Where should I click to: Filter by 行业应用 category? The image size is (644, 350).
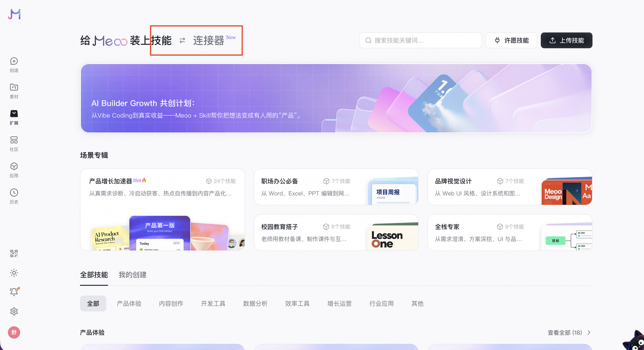coord(381,304)
